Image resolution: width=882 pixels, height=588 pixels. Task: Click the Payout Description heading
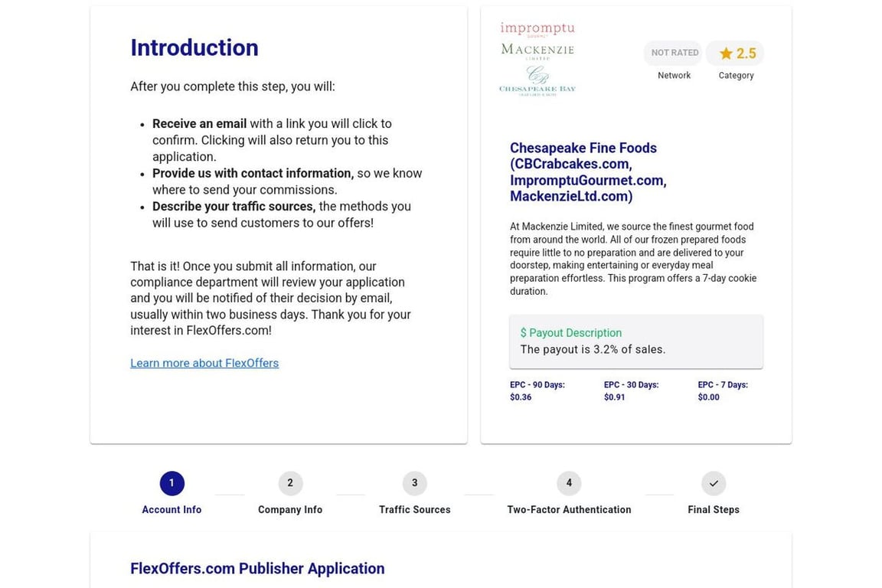[x=571, y=332]
